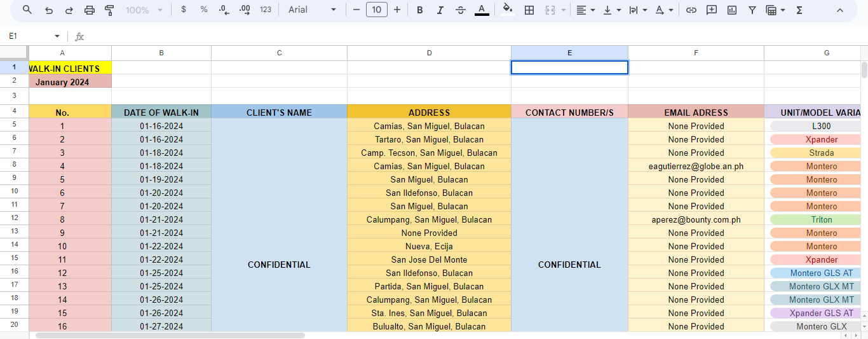The image size is (868, 339).
Task: Select column D header
Action: 429,53
